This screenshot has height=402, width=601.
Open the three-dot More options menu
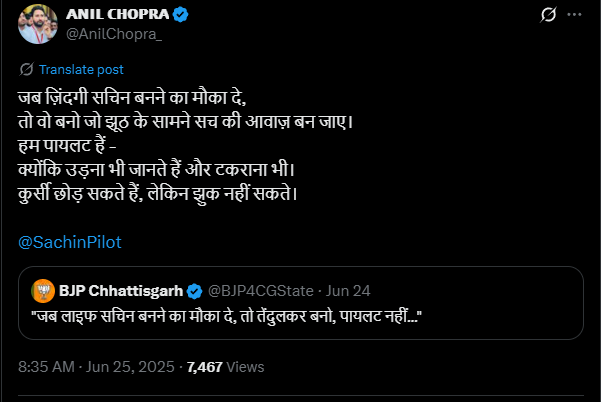coord(574,16)
